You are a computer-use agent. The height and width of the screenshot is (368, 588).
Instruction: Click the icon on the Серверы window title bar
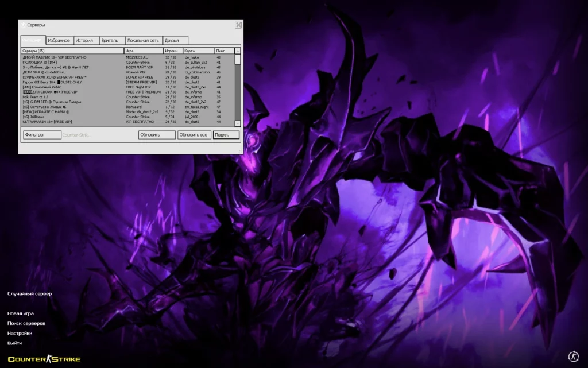tap(22, 25)
